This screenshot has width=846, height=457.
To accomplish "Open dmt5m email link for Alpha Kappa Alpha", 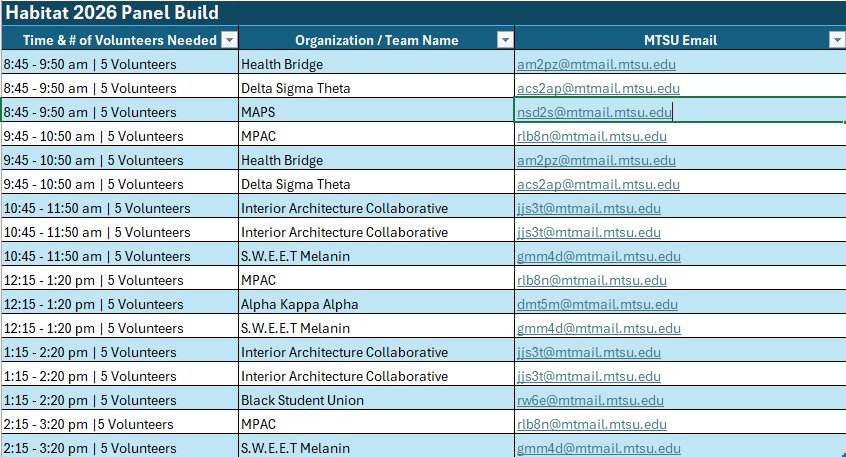I will [597, 304].
